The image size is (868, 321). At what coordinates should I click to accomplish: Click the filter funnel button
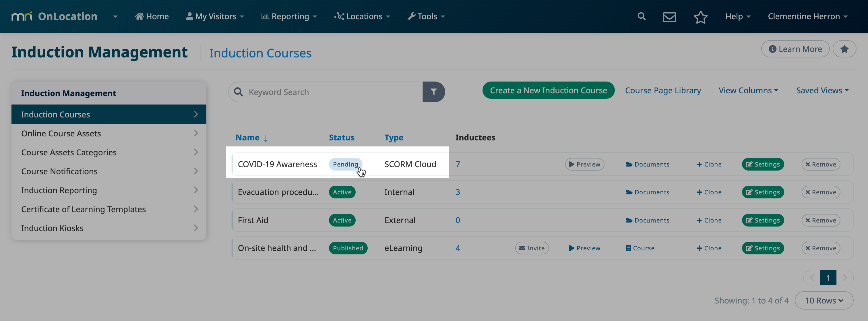(x=434, y=92)
